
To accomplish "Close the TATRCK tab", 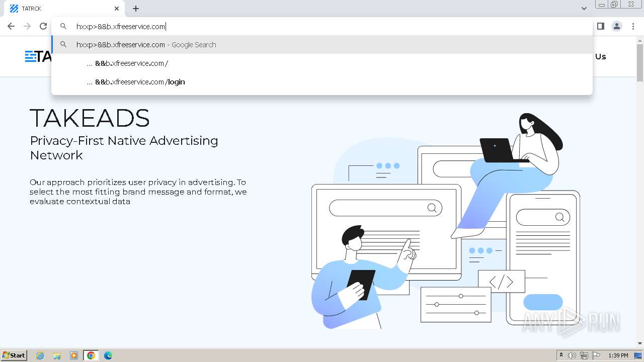I will pyautogui.click(x=117, y=9).
